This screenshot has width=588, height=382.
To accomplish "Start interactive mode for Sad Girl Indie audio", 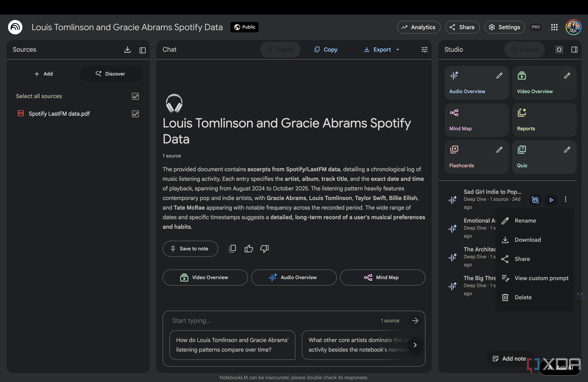I will [x=535, y=200].
